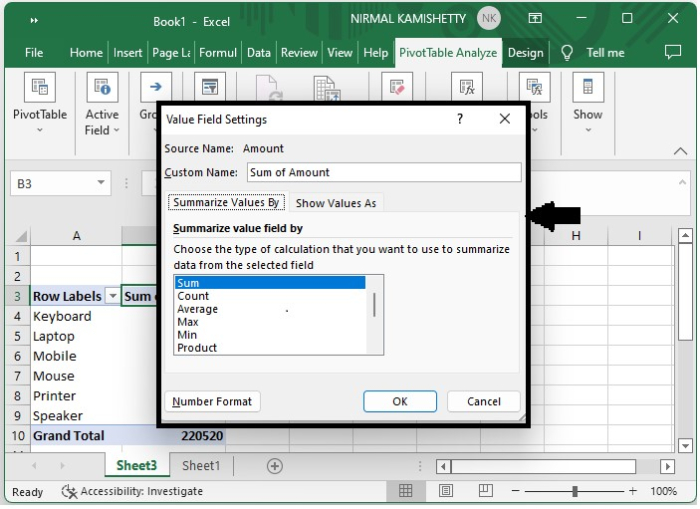
Task: Click the Tell me search box
Action: click(605, 53)
